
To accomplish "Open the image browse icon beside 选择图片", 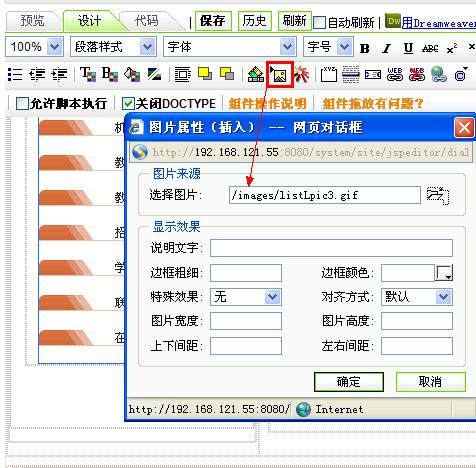I will coord(438,195).
